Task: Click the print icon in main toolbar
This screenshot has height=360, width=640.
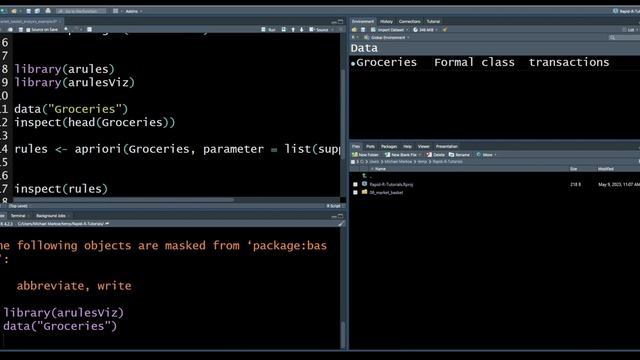Action: pos(48,11)
